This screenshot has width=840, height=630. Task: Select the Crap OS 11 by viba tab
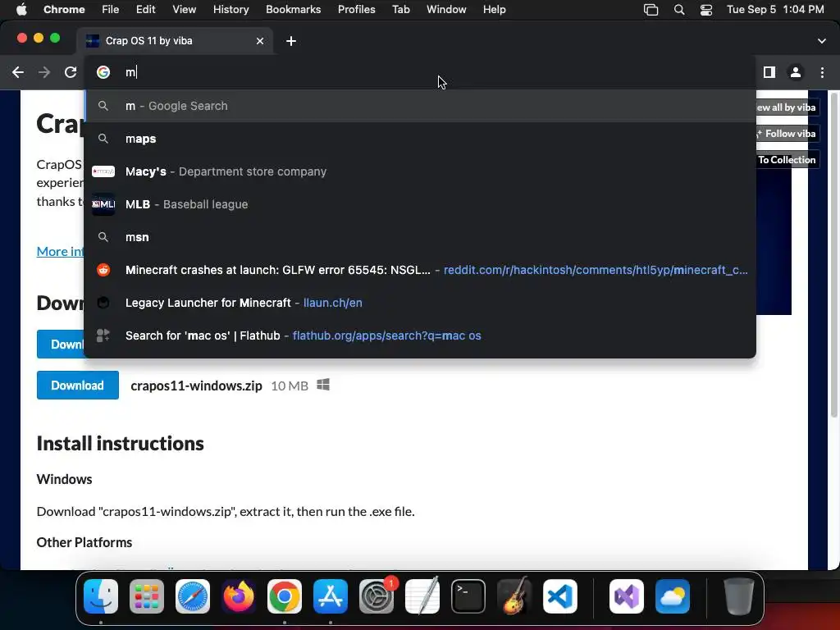[175, 41]
